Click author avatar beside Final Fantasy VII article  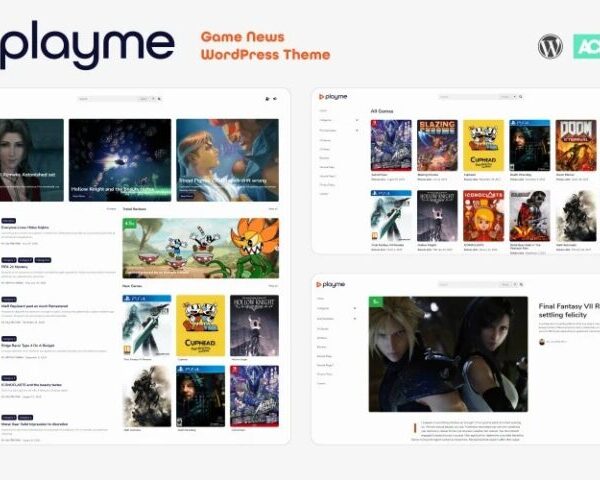pyautogui.click(x=542, y=342)
